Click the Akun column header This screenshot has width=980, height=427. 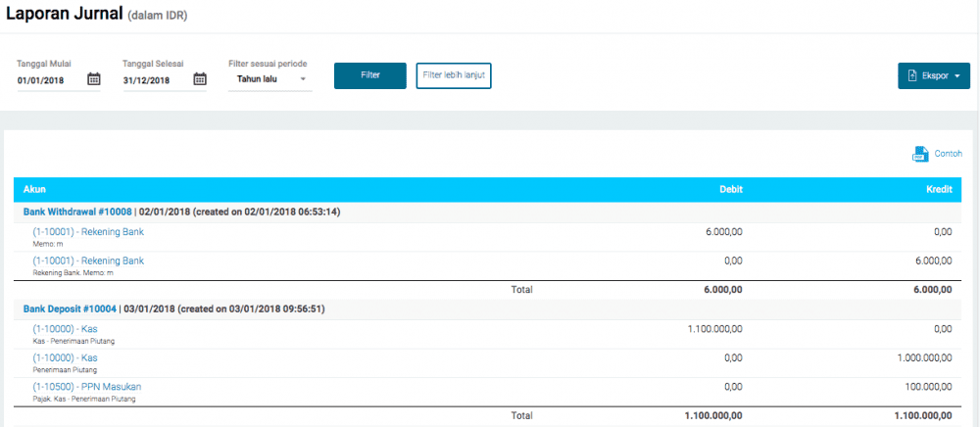[35, 189]
